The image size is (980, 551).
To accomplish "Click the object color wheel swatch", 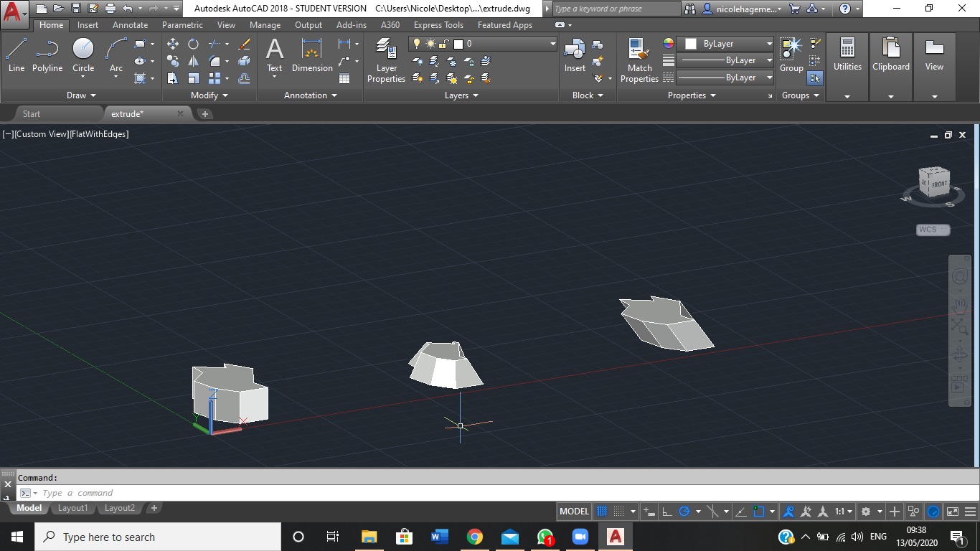I will 668,43.
